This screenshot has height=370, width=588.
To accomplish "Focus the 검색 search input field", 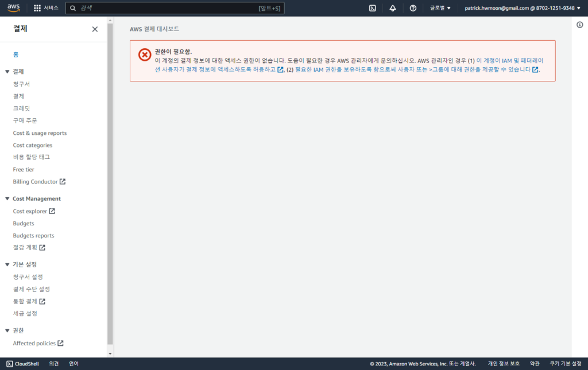I will pos(175,8).
